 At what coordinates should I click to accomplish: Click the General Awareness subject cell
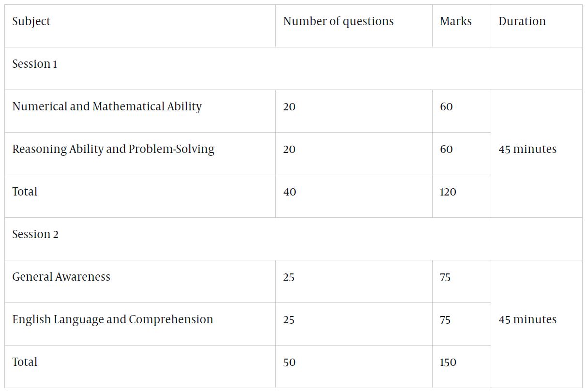pyautogui.click(x=61, y=277)
